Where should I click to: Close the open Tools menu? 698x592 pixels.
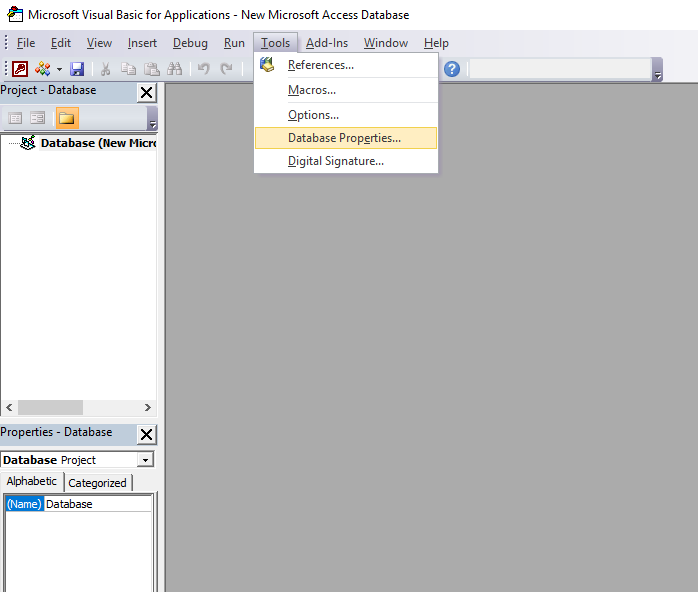[x=275, y=43]
